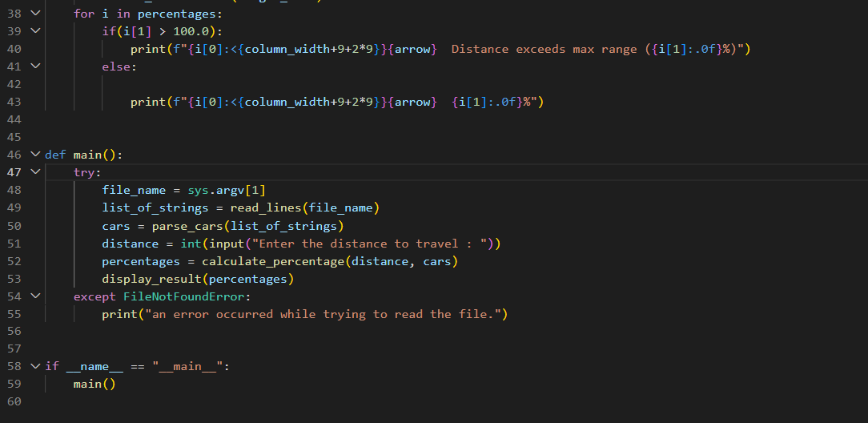
Task: Click 'sys.argv[1]' on line 48
Action: [227, 191]
